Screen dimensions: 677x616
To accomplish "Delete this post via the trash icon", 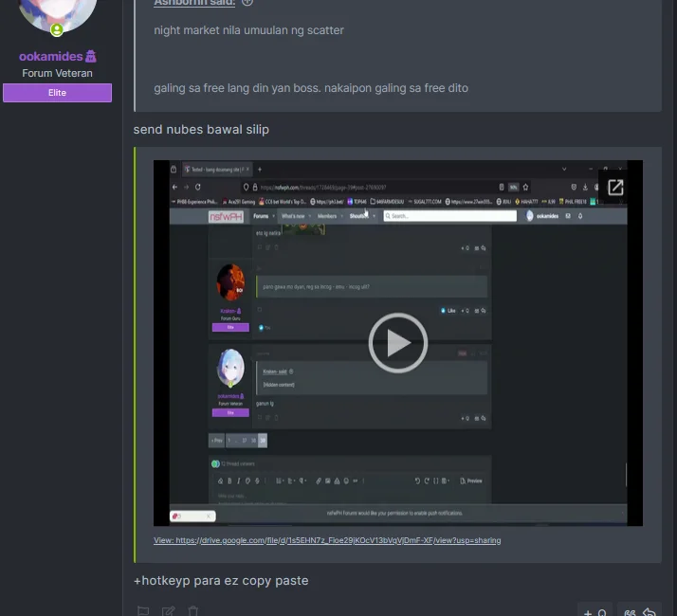I will point(193,610).
